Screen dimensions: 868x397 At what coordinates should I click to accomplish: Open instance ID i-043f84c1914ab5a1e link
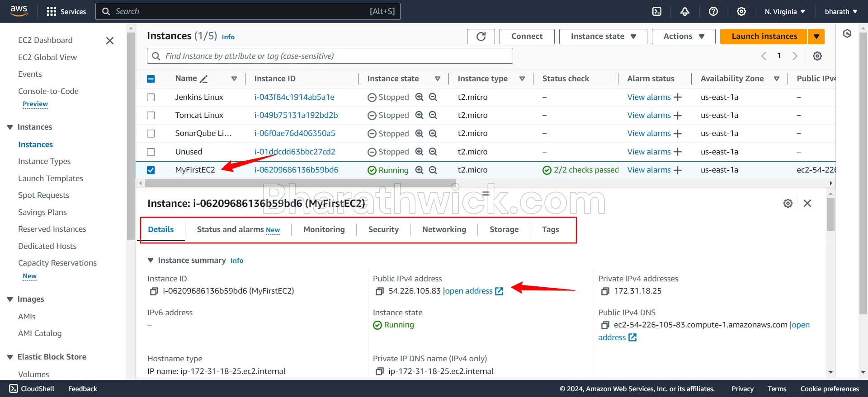pyautogui.click(x=294, y=97)
